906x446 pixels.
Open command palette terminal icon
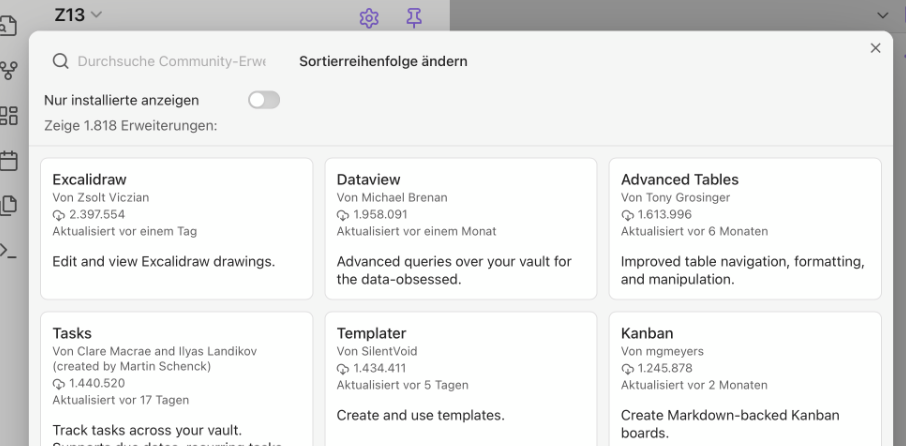tap(9, 248)
